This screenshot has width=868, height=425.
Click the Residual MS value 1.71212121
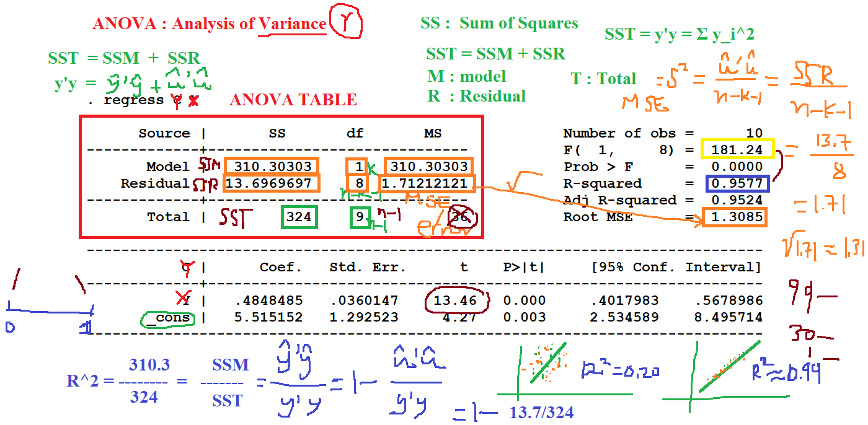pyautogui.click(x=427, y=184)
